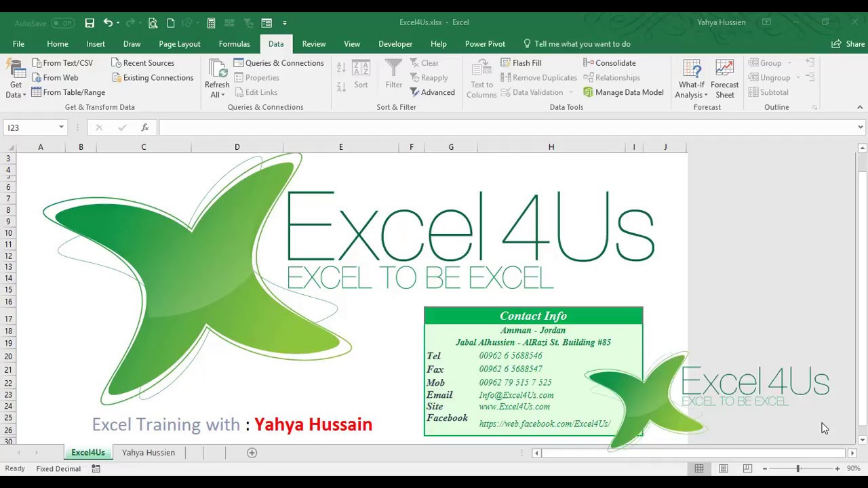Select row 17 header
Viewport: 868px width, 488px height.
[x=8, y=319]
